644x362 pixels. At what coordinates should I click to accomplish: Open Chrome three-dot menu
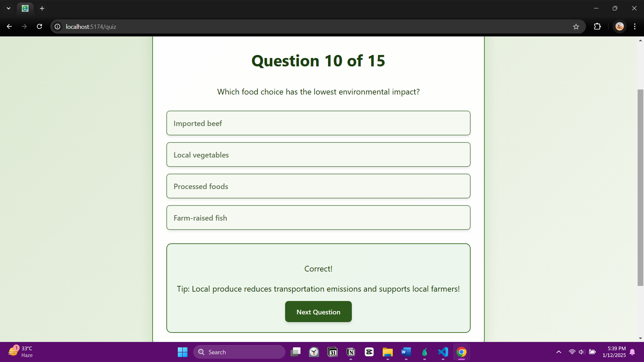point(635,26)
